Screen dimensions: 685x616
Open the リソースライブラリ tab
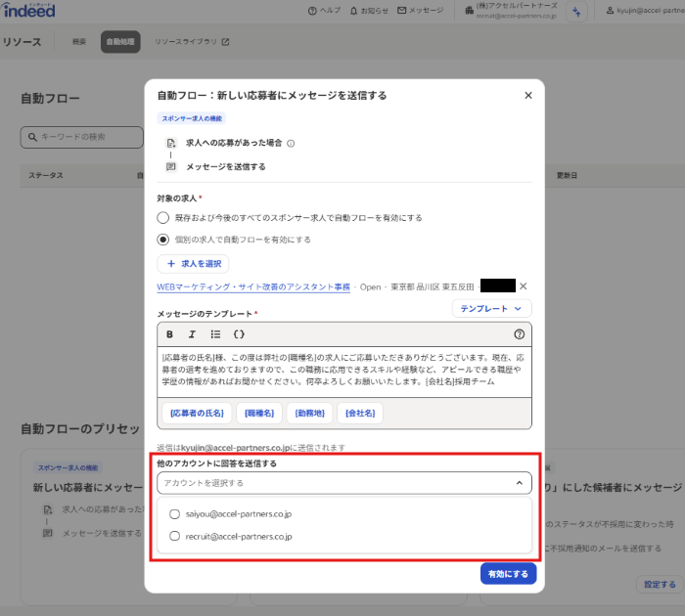coord(192,42)
